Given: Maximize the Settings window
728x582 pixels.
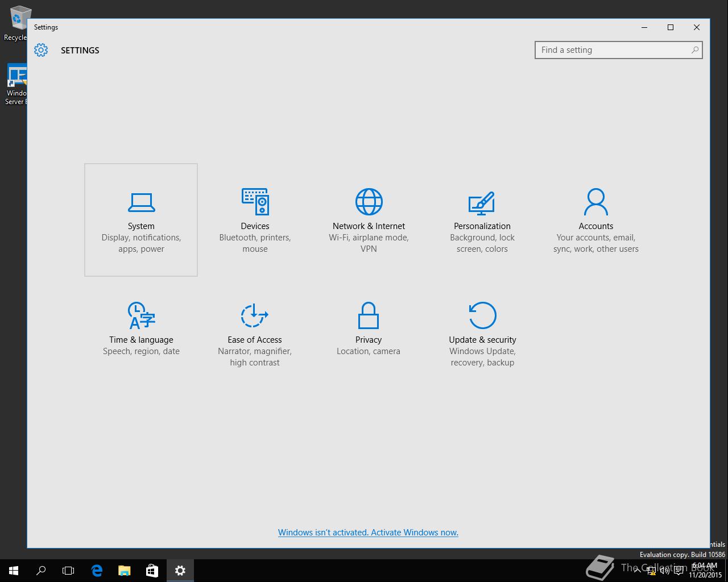Looking at the screenshot, I should click(x=671, y=27).
